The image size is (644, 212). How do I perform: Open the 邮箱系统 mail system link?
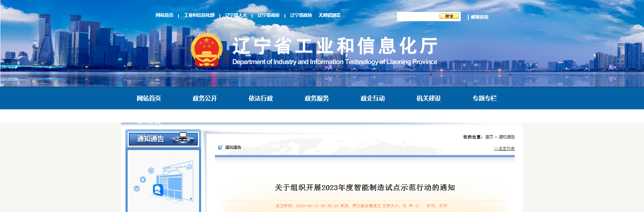click(479, 17)
